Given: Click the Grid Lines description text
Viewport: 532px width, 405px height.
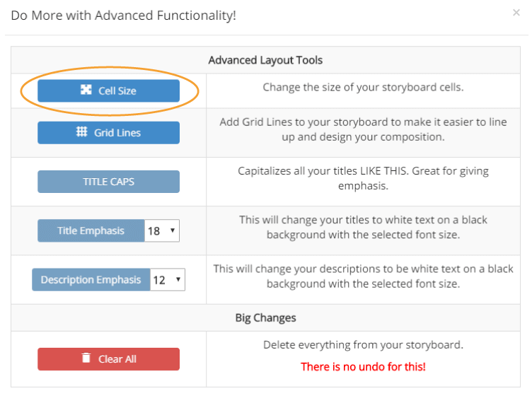Looking at the screenshot, I should 363,129.
